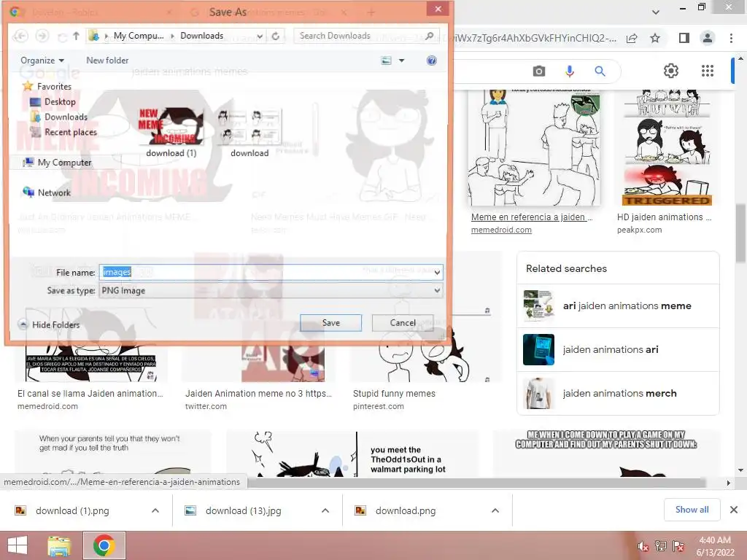Image resolution: width=747 pixels, height=560 pixels.
Task: Click the page vertical scrollbar
Action: 740,233
